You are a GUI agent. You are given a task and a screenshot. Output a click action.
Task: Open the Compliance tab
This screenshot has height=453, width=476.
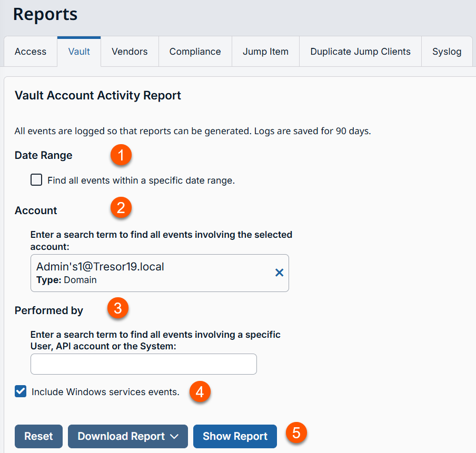tap(195, 52)
